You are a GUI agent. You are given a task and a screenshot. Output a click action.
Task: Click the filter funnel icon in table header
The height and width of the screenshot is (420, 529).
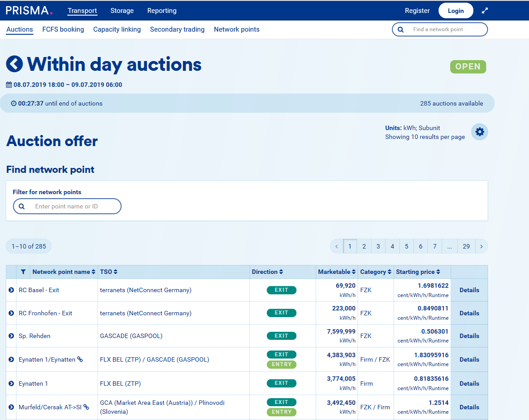pos(23,272)
